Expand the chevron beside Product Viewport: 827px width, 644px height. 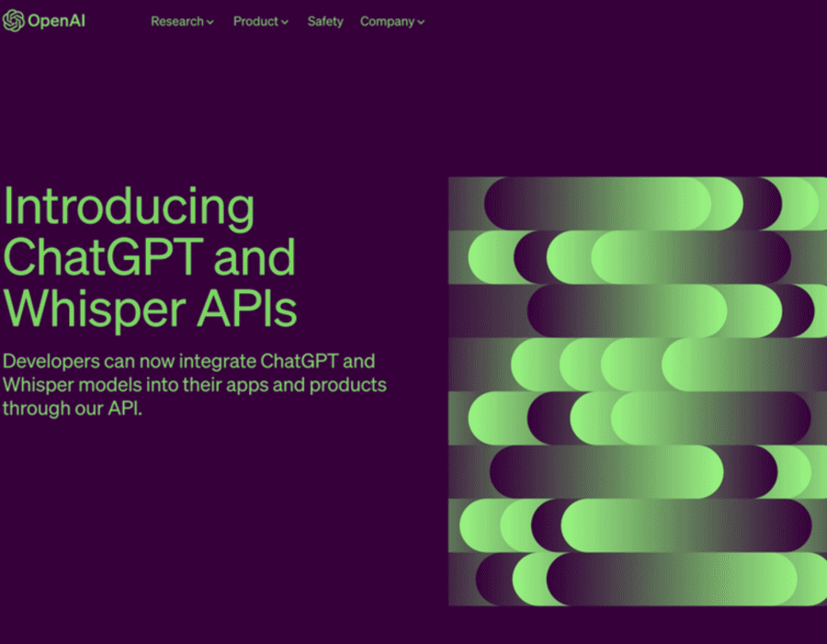pos(285,22)
